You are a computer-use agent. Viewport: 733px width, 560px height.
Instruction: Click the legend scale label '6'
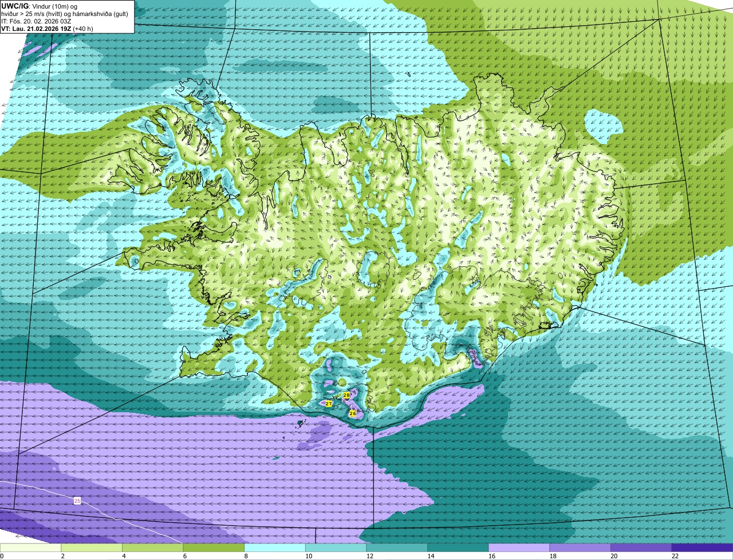[184, 556]
